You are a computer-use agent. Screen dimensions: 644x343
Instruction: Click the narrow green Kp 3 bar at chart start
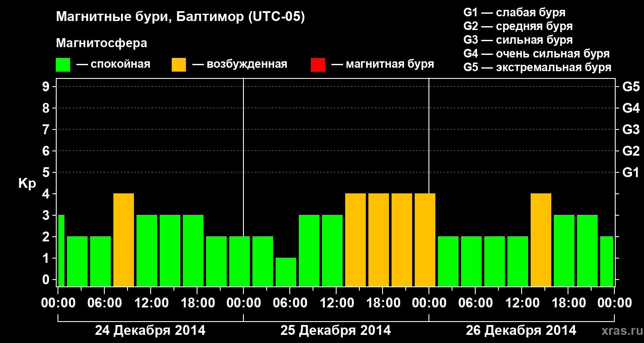61,250
